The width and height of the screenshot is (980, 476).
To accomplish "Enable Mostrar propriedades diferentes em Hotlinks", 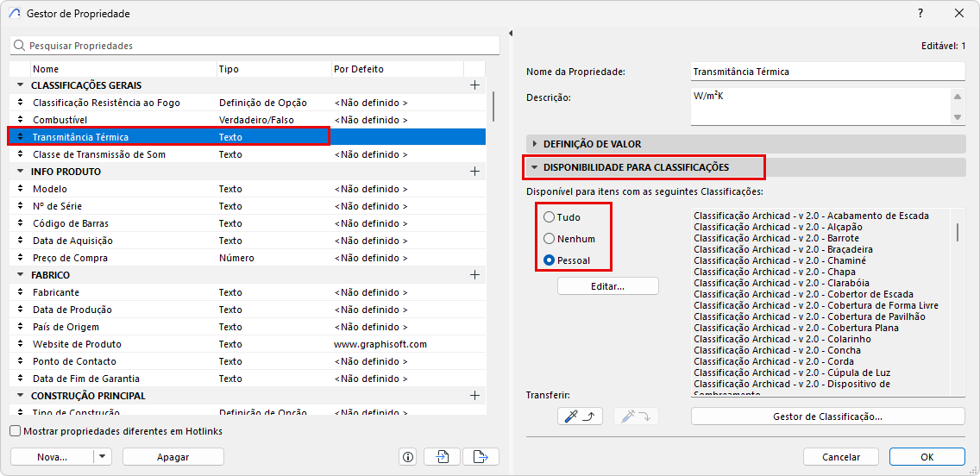I will (16, 431).
